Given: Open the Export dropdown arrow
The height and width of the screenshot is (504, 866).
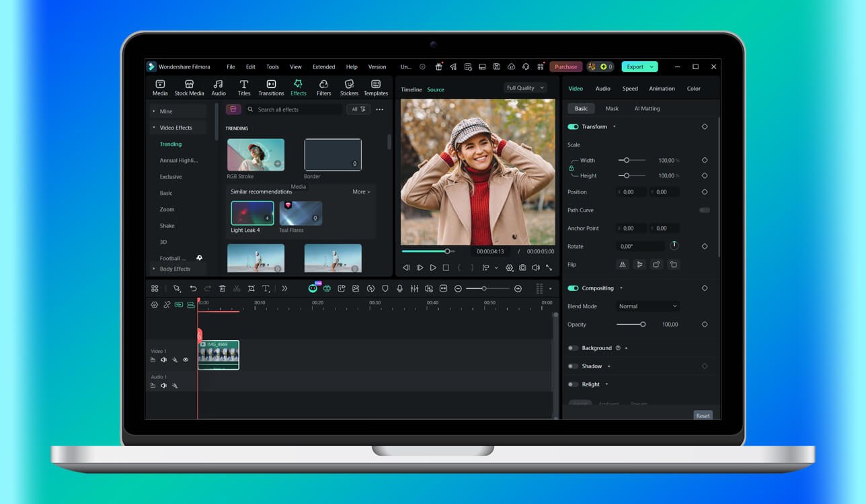Looking at the screenshot, I should (652, 67).
